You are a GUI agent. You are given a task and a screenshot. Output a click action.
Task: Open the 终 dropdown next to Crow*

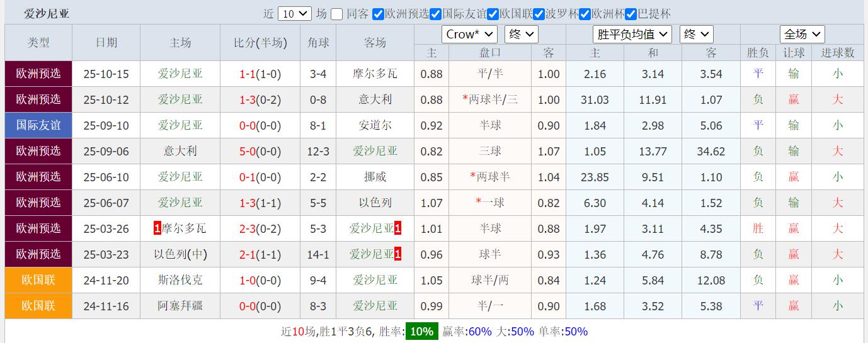pyautogui.click(x=521, y=35)
